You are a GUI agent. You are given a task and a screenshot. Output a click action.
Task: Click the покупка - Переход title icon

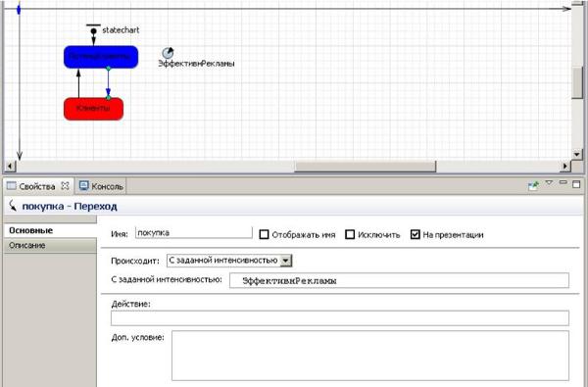point(13,206)
